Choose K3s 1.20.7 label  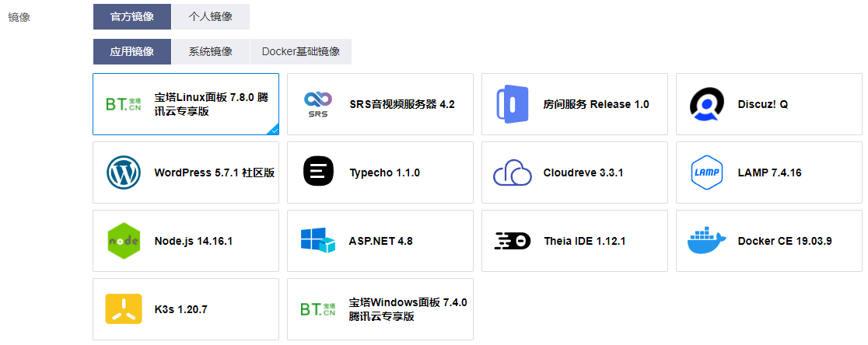[181, 309]
